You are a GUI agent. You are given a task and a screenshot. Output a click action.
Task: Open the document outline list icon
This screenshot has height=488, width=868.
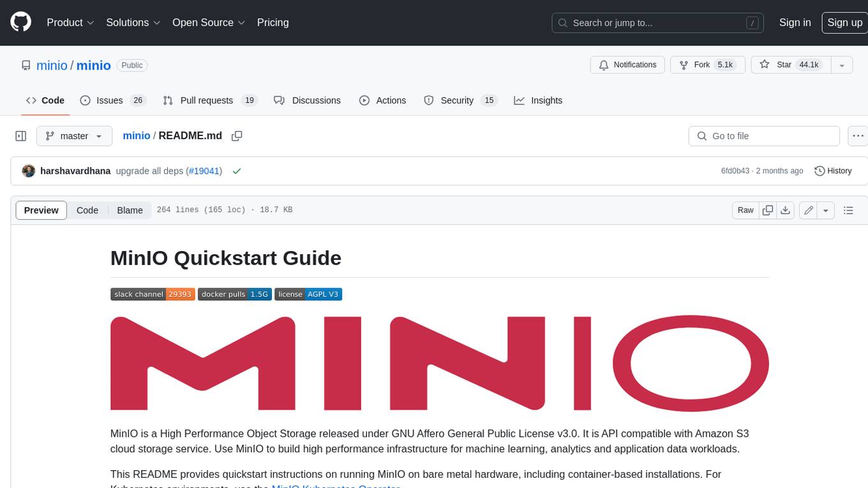(848, 210)
